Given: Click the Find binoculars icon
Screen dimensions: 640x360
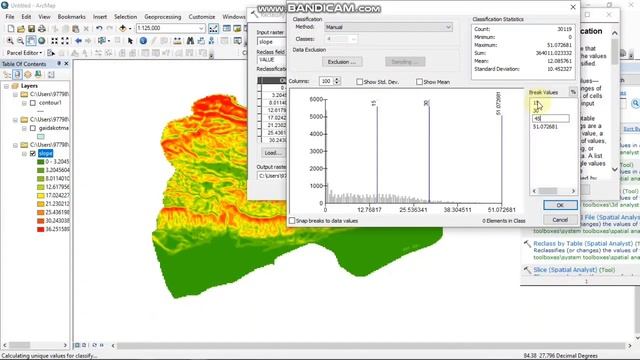Looking at the screenshot, I should click(190, 41).
